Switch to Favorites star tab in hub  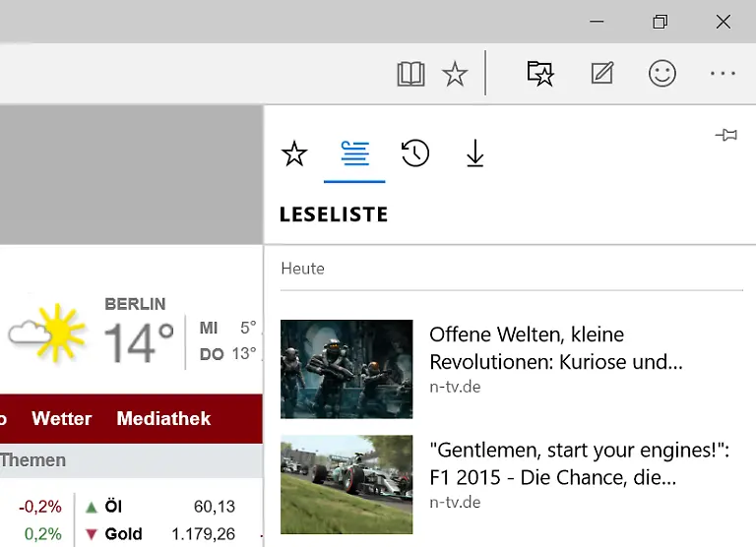[x=294, y=153]
